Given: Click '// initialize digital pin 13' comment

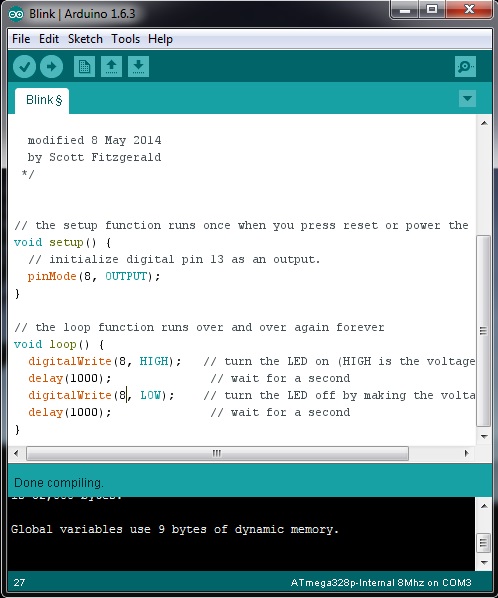Looking at the screenshot, I should [174, 259].
